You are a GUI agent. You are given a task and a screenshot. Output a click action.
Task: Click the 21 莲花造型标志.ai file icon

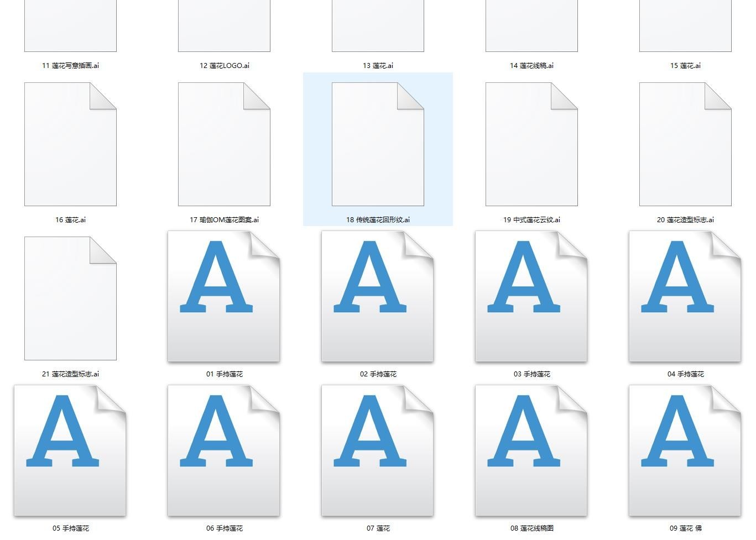70,298
